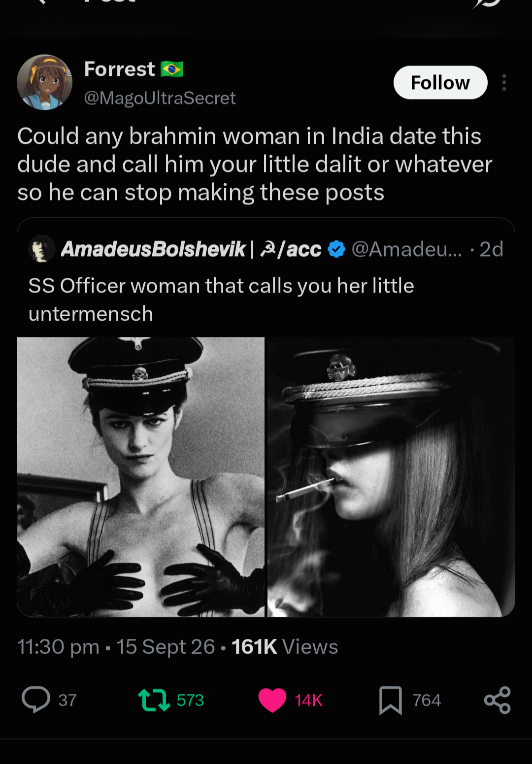Click the Brazil flag emoji by Forrest
This screenshot has width=532, height=764.
click(172, 69)
